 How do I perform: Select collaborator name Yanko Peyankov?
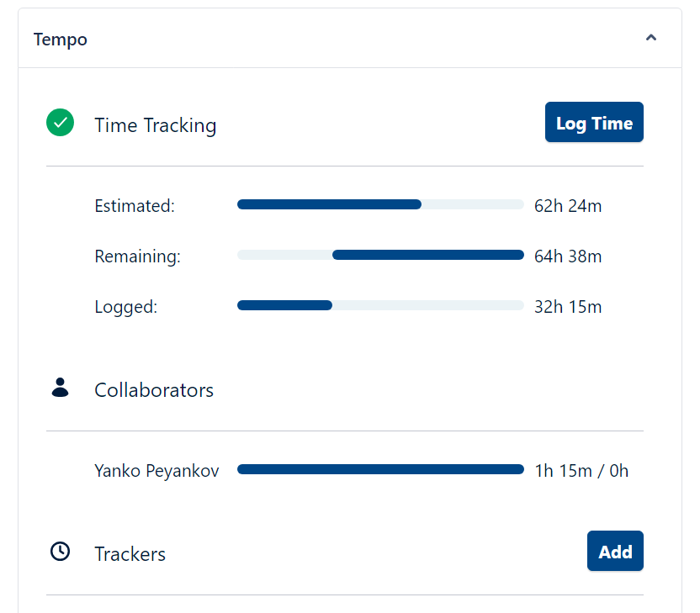coord(156,471)
